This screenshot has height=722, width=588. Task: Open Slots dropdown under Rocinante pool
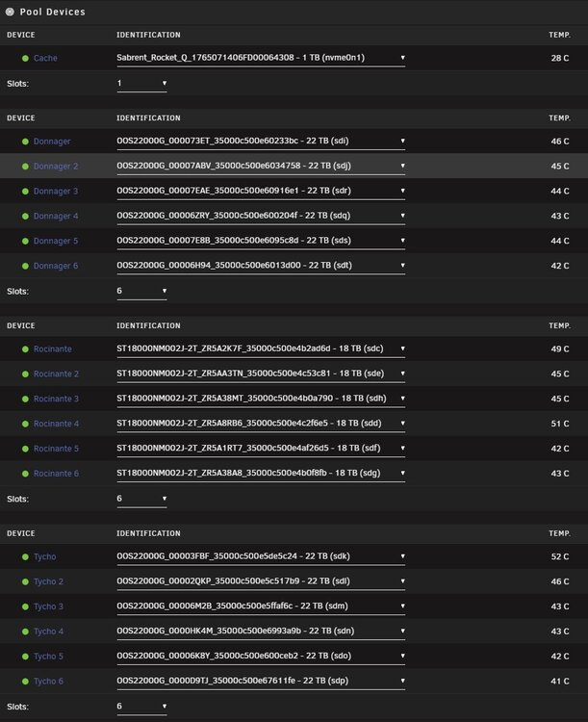click(x=141, y=499)
